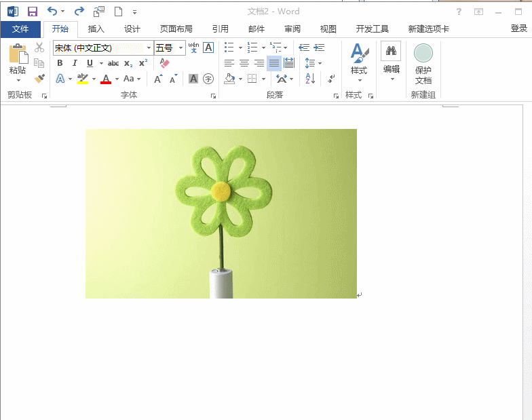Switch to the 插入 ribbon tab
The height and width of the screenshot is (420, 532).
[x=96, y=29]
